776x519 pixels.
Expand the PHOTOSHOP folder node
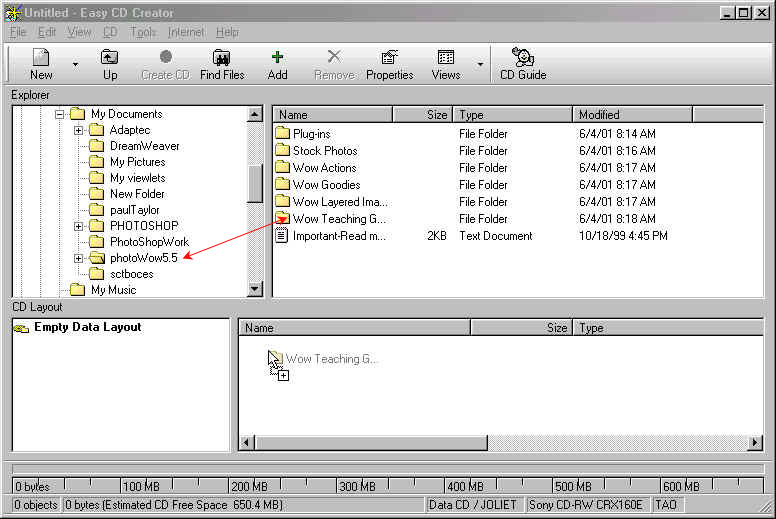coord(78,226)
